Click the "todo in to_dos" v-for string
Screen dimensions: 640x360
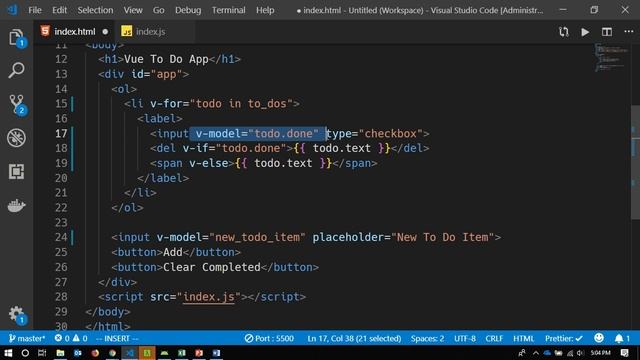241,104
